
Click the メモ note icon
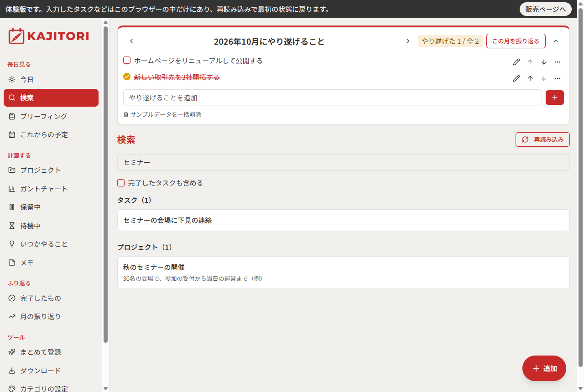coord(12,263)
